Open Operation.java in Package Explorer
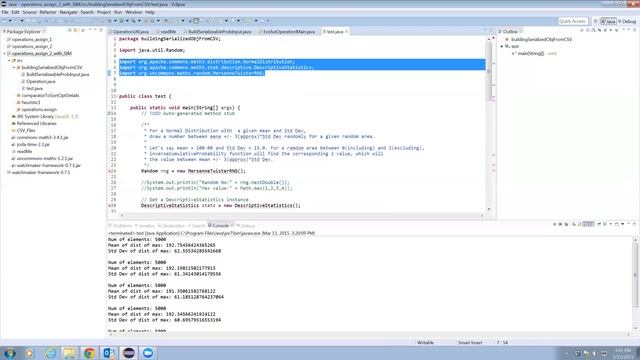This screenshot has width=640, height=360. pyautogui.click(x=40, y=81)
